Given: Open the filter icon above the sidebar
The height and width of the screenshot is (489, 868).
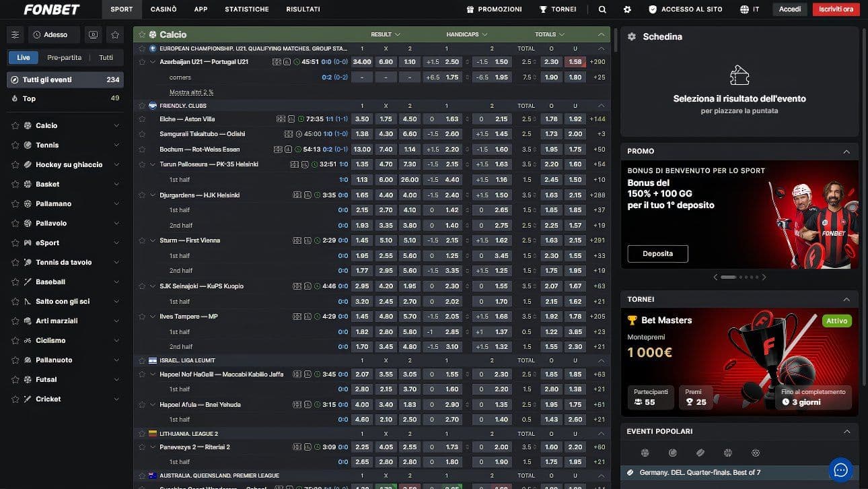Looking at the screenshot, I should (15, 34).
